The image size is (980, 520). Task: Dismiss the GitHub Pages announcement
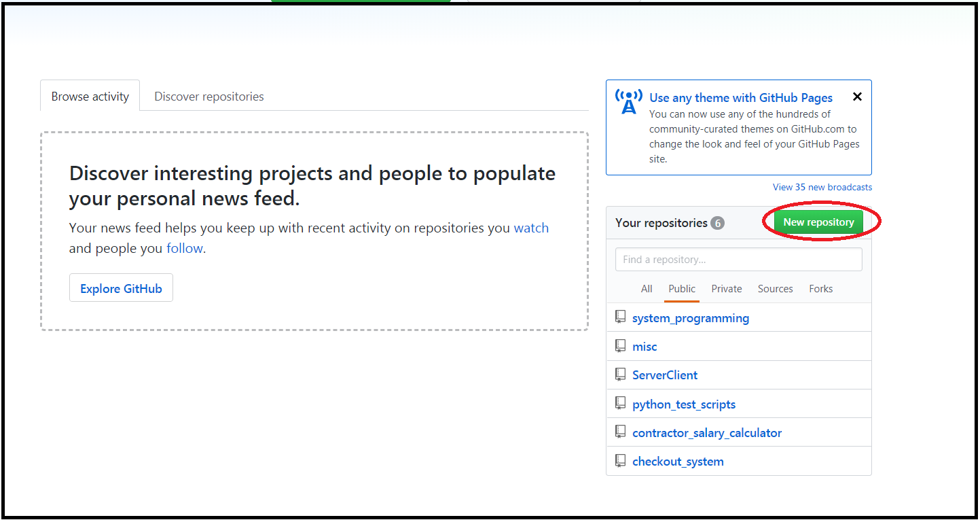coord(856,97)
